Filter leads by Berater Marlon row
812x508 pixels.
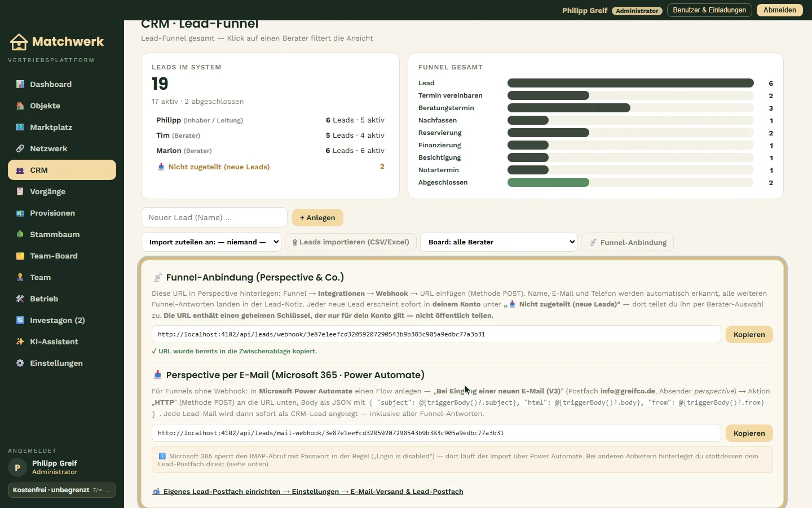coord(271,151)
